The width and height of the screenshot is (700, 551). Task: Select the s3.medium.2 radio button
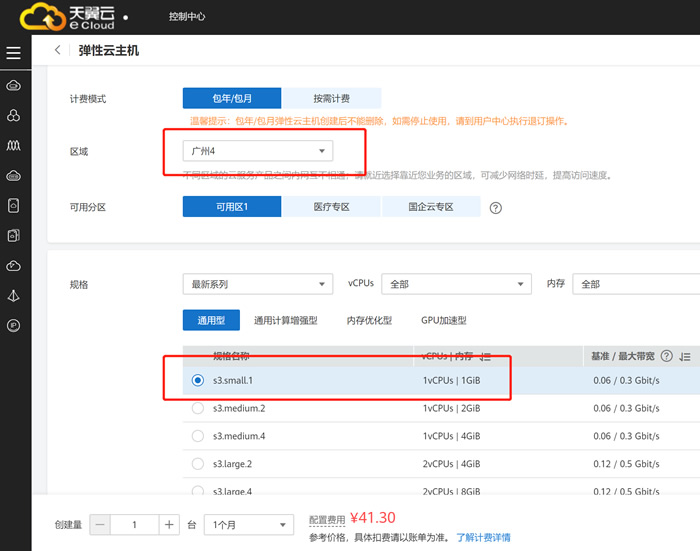pos(197,408)
